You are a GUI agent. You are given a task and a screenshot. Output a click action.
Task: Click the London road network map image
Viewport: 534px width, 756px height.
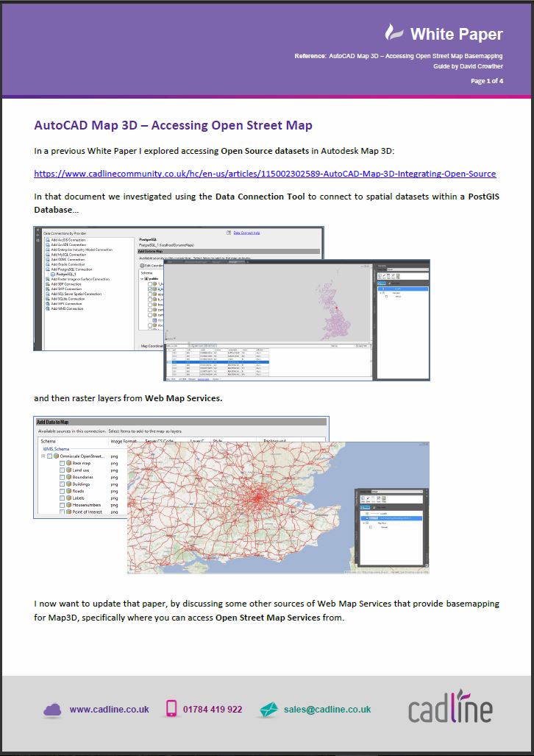coord(277,508)
